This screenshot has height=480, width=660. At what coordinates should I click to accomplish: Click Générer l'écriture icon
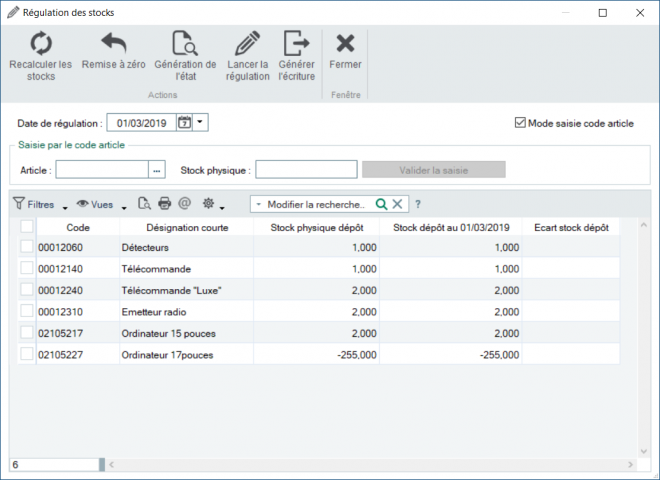click(x=296, y=45)
